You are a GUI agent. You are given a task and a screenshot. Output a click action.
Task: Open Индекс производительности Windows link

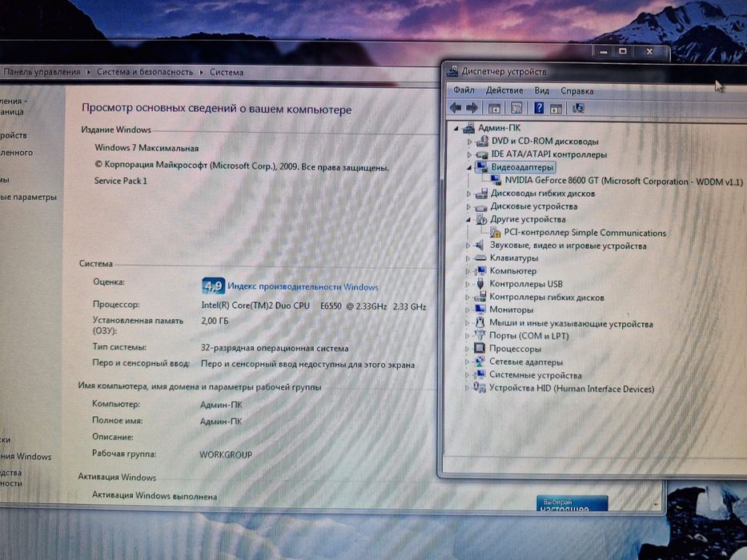click(303, 286)
